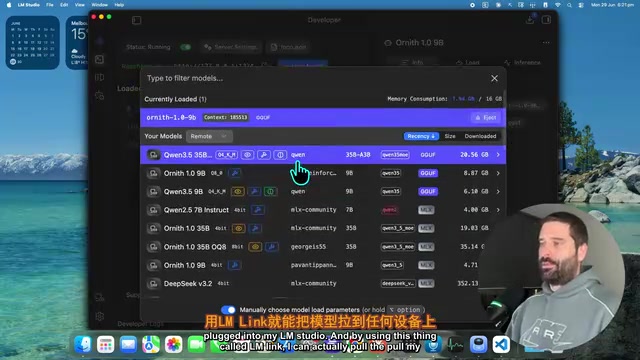Open Visual Studio Code from the Dock
Image resolution: width=640 pixels, height=360 pixels.
501,344
